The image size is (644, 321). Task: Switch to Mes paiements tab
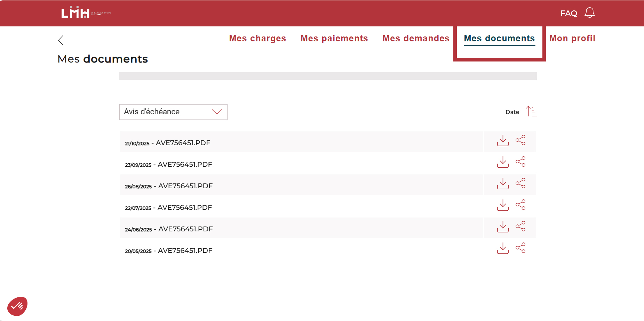click(334, 39)
